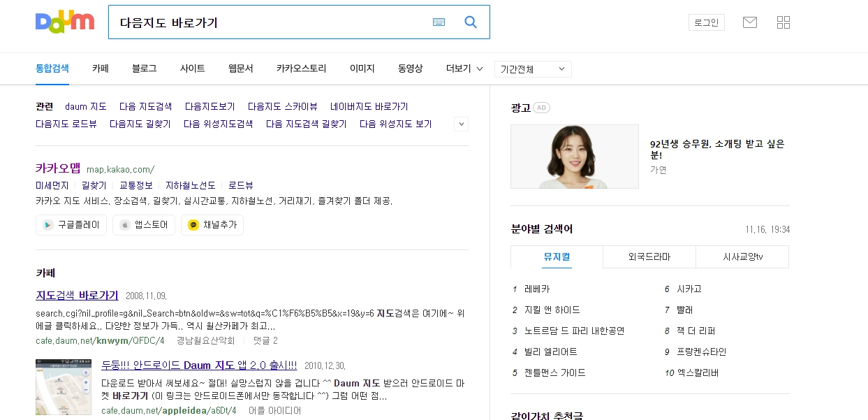Open the 미세먼지 sublink

tap(52, 186)
